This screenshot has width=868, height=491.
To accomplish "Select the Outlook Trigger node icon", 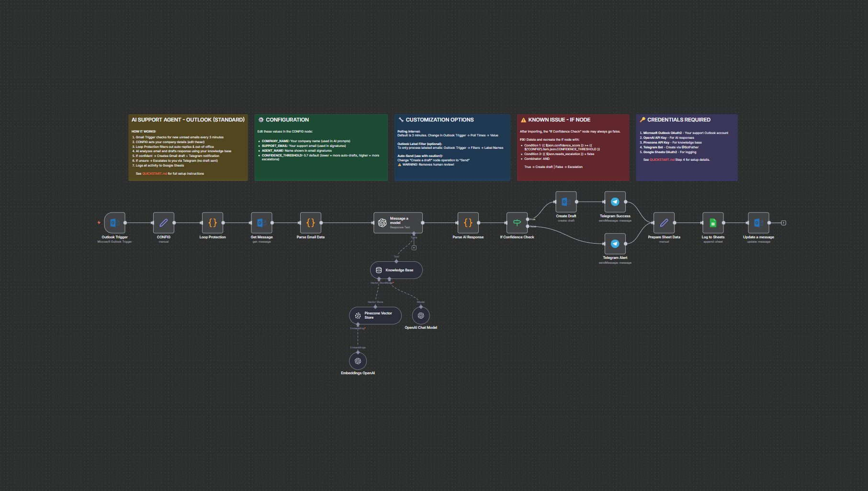I will coord(114,223).
